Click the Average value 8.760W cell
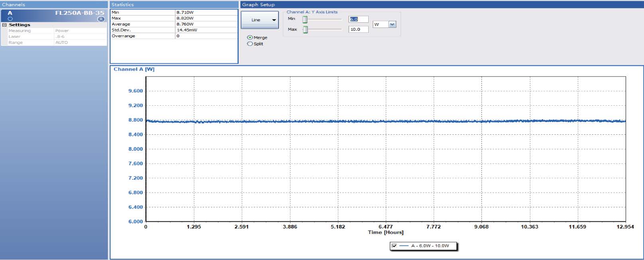This screenshot has height=260, width=644. coord(206,24)
